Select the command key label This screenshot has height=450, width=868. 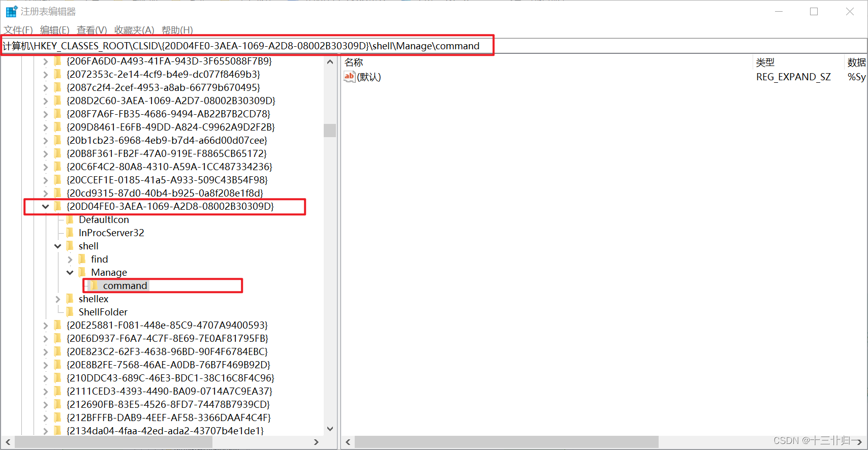point(125,285)
